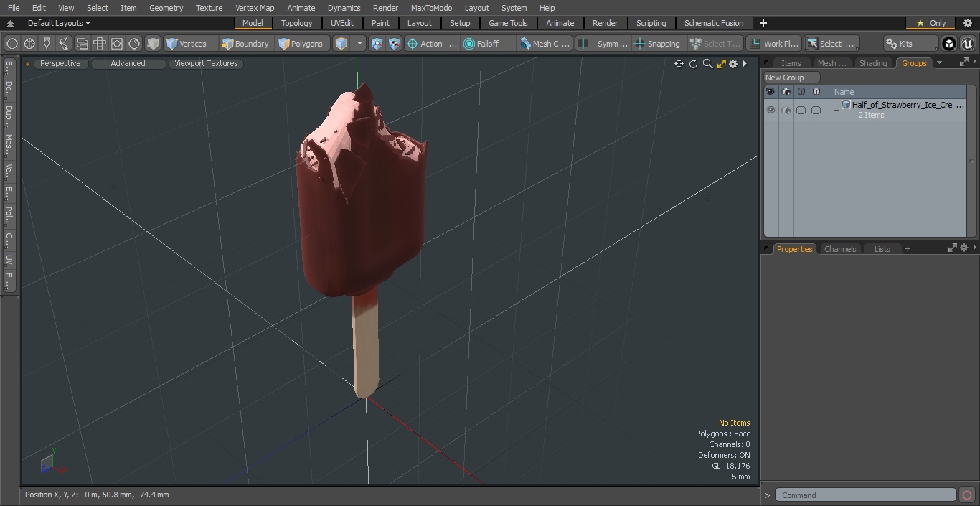
Task: Click the viewport arrow expander
Action: coord(745,64)
